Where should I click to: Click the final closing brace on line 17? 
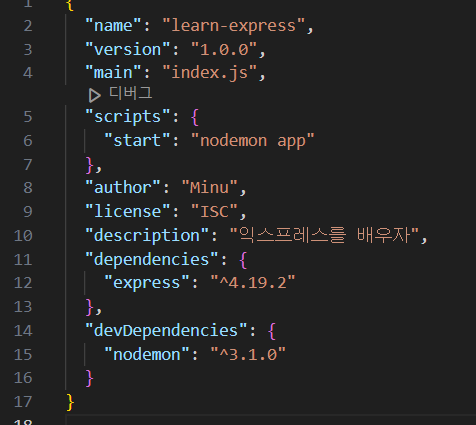pyautogui.click(x=70, y=402)
